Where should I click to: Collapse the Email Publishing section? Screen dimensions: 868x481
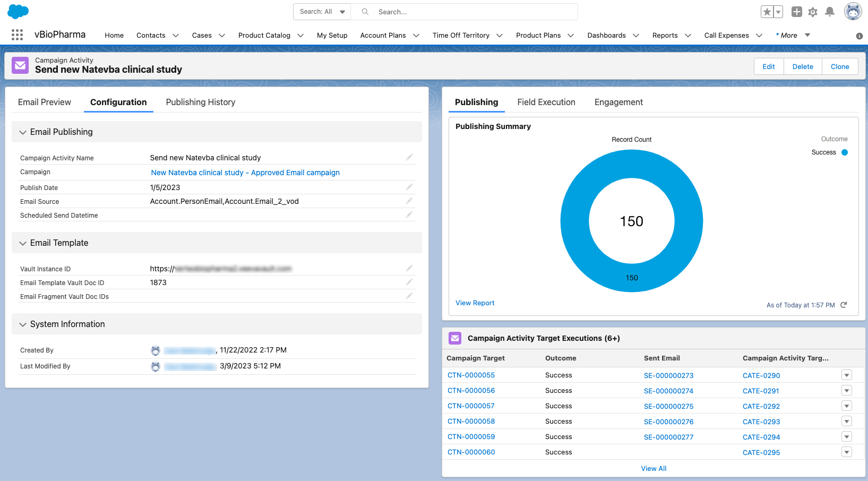pos(23,132)
